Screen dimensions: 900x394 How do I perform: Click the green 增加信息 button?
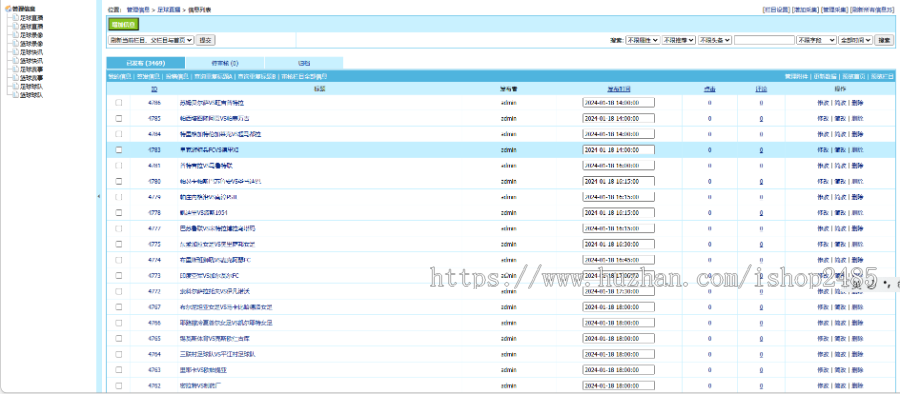tap(123, 24)
